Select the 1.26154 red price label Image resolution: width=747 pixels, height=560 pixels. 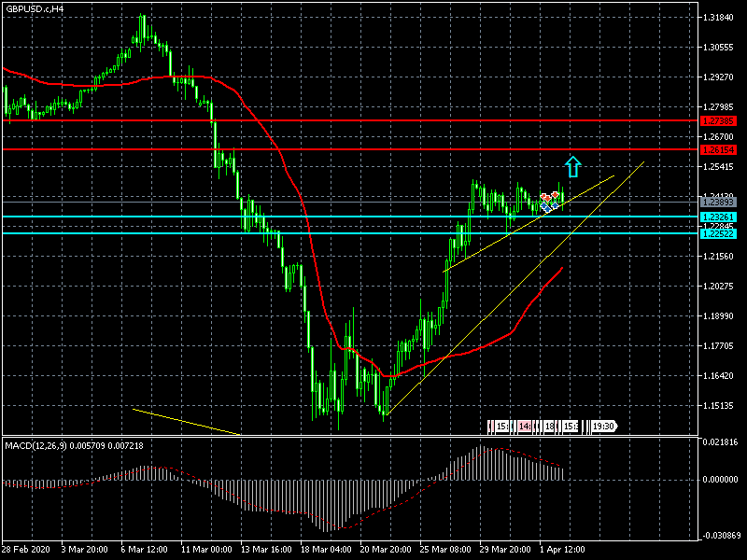coord(719,149)
